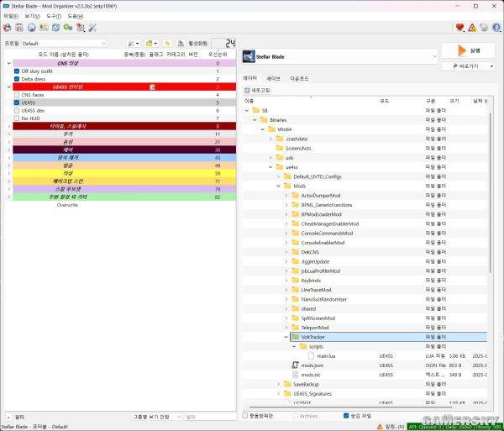Image resolution: width=504 pixels, height=431 pixels.
Task: Collapse the CNS separator group
Action: click(9, 63)
